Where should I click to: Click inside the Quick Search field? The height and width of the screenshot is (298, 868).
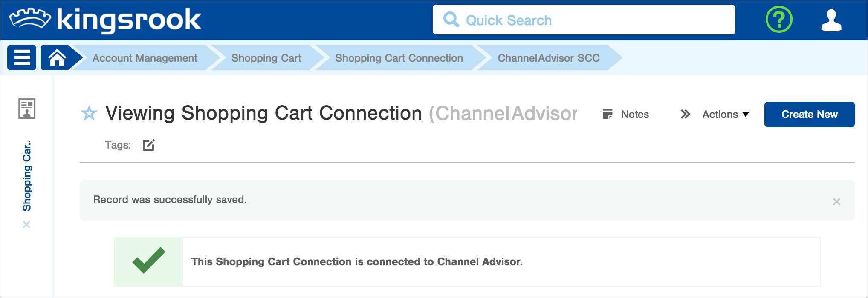pos(584,20)
